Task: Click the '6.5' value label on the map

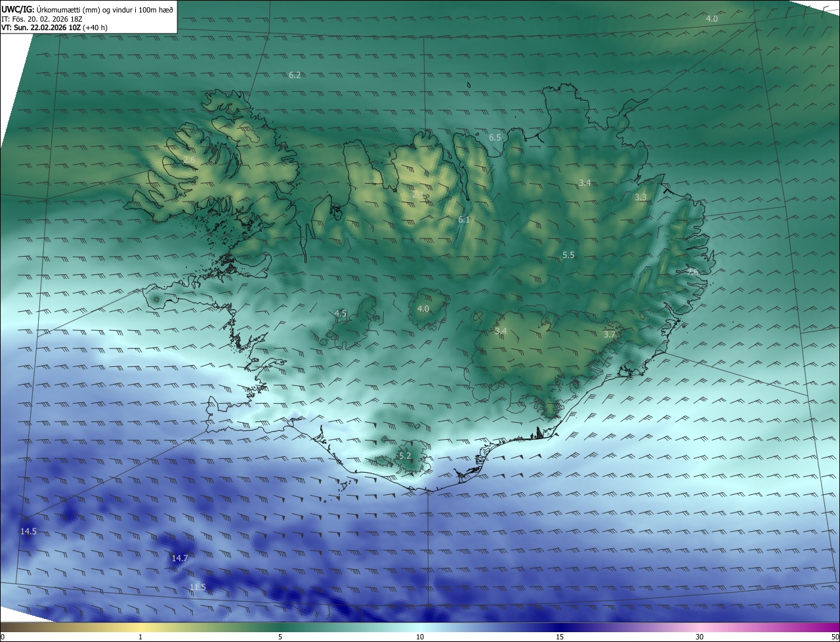Action: click(x=495, y=138)
